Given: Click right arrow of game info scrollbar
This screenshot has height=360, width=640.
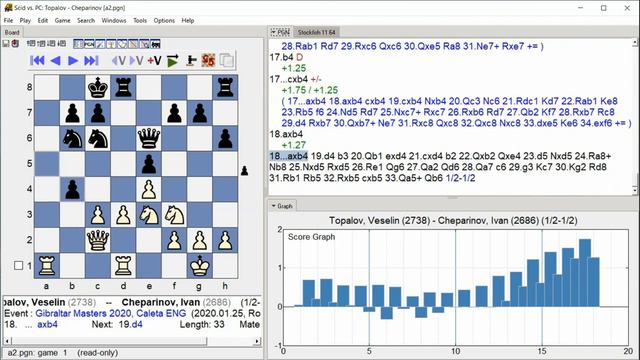Looking at the screenshot, I should click(257, 341).
